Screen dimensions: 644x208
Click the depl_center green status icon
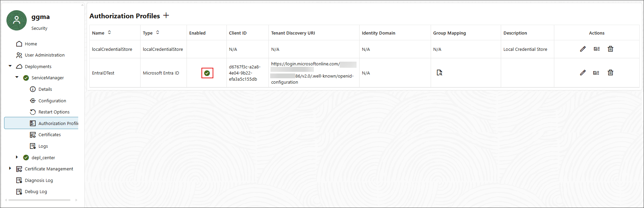[26, 158]
